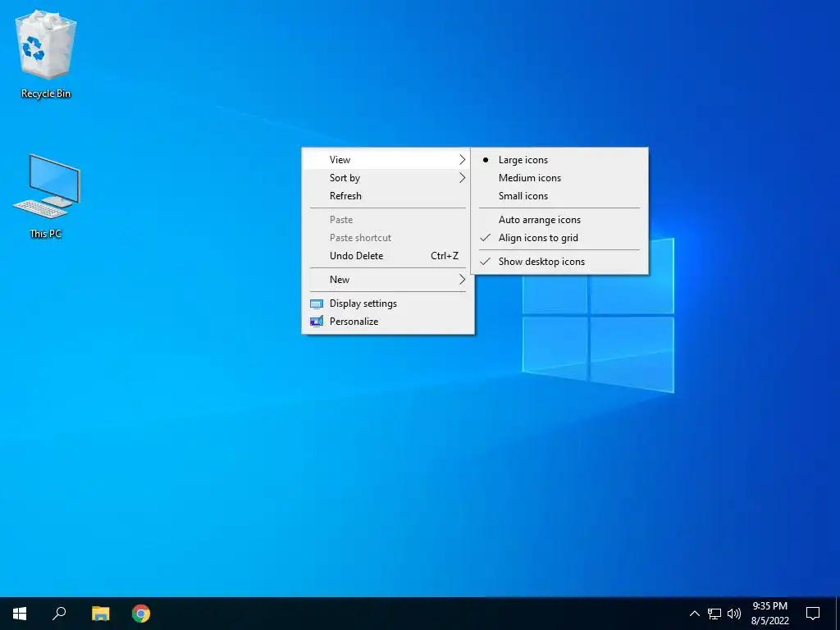Click the greyed Paste menu entry
Screen dimensions: 840x630
(387, 220)
